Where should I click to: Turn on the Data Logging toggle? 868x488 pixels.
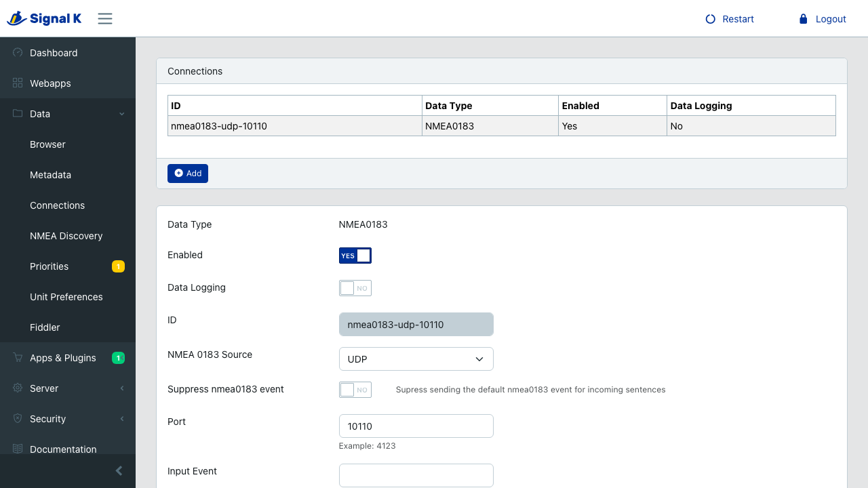(355, 288)
